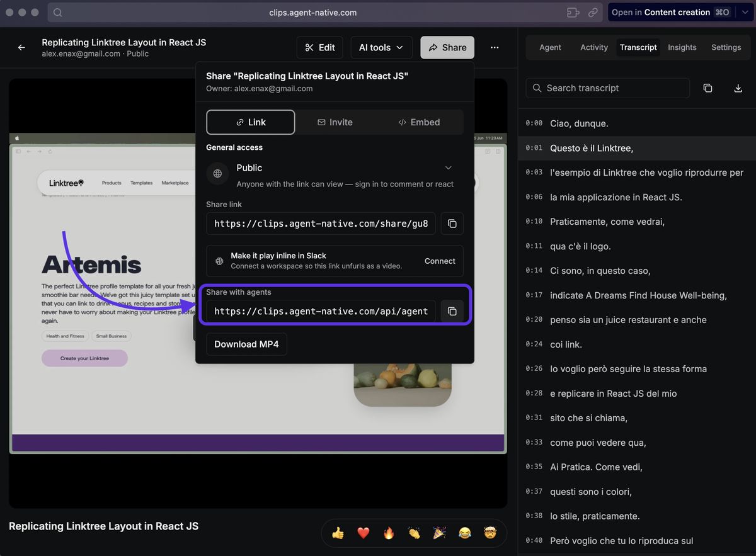
Task: React with the party popper emoji
Action: click(x=439, y=533)
